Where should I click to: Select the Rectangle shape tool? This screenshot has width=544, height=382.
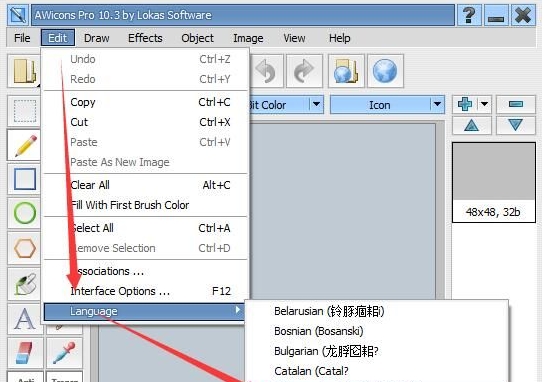(24, 179)
